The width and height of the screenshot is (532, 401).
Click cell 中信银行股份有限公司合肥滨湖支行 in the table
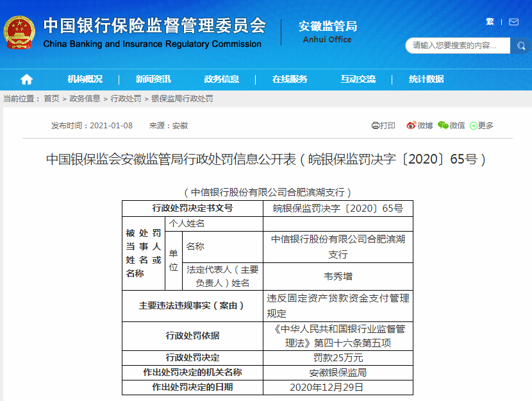(338, 247)
